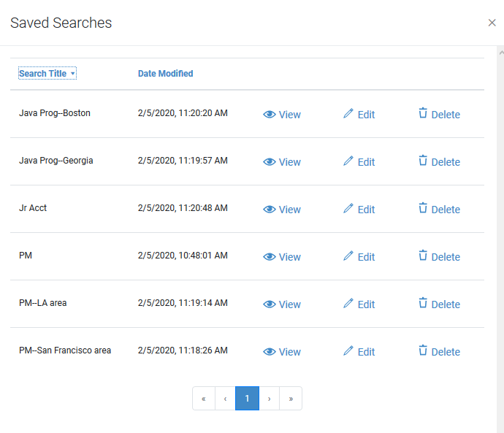Click the trash icon for Java Prog--Boston
Screen dimensions: 504x433
click(x=423, y=113)
